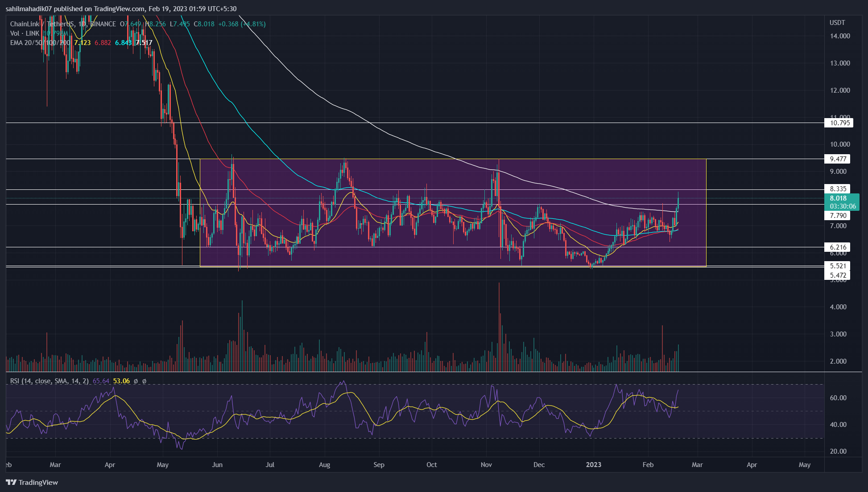Click the USDT currency label
868x492 pixels.
(837, 23)
